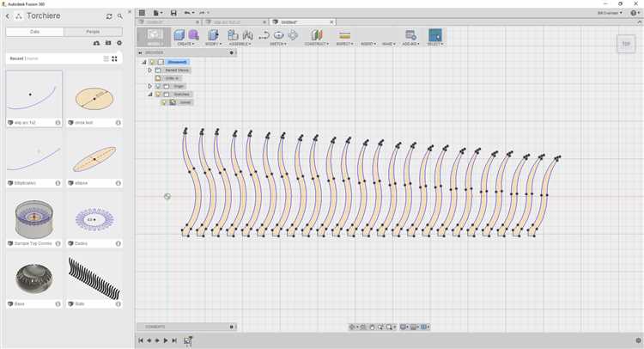Click the purple Create form icon
Image resolution: width=644 pixels, height=349 pixels.
coord(193,35)
